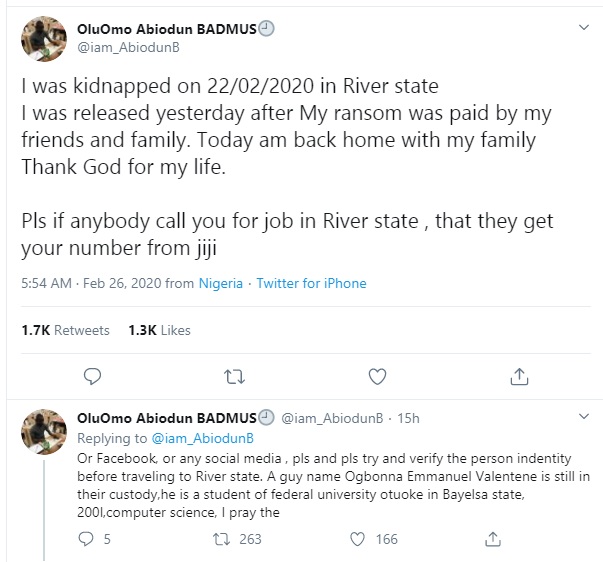Reply to the main kidnapping tweet
The image size is (603, 562).
tap(92, 376)
